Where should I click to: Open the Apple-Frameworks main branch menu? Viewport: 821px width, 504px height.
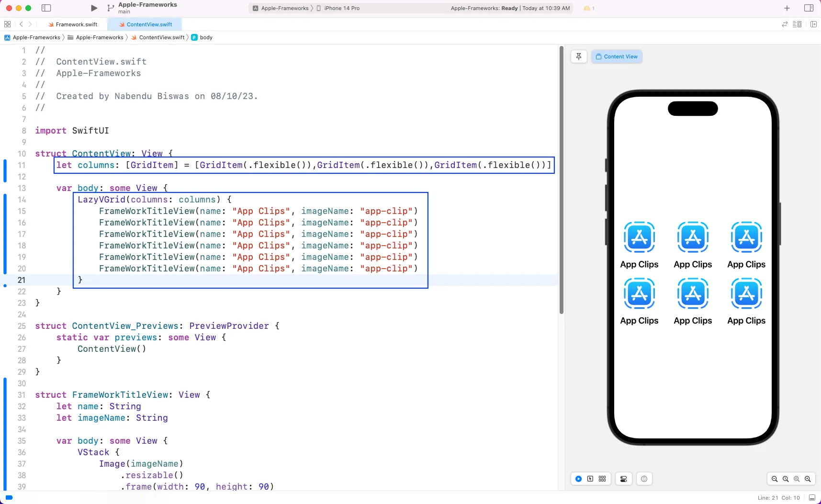tap(147, 8)
